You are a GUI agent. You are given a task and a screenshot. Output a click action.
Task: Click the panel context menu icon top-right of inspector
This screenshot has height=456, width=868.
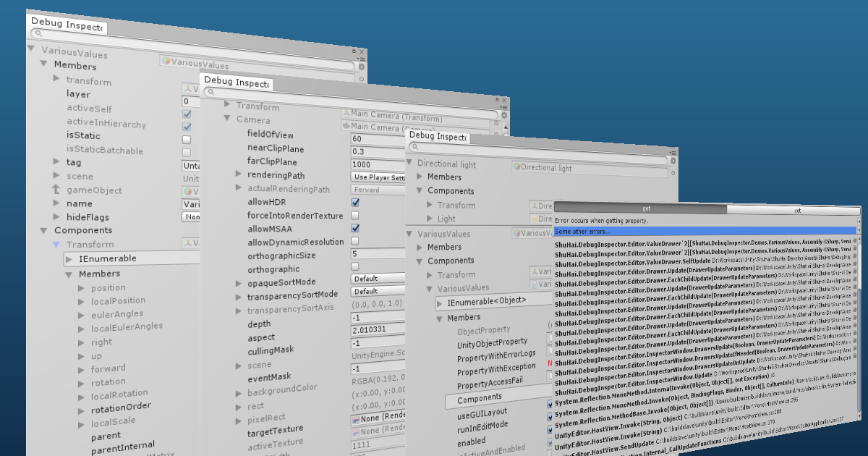pyautogui.click(x=672, y=153)
